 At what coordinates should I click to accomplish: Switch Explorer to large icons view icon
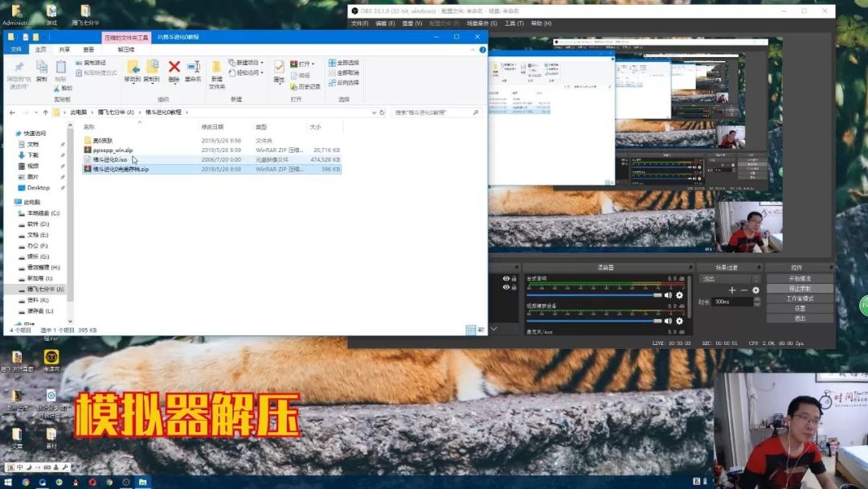pyautogui.click(x=481, y=330)
